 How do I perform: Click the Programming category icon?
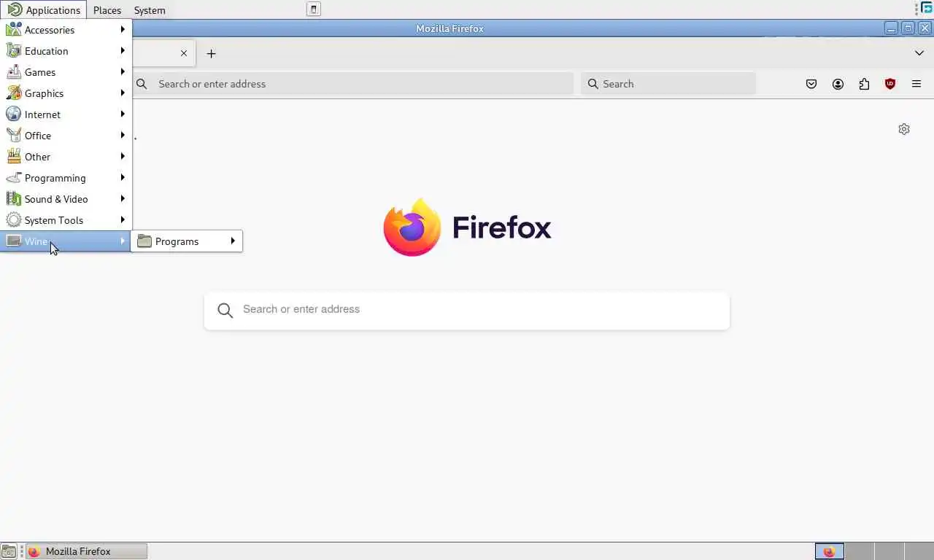[14, 178]
